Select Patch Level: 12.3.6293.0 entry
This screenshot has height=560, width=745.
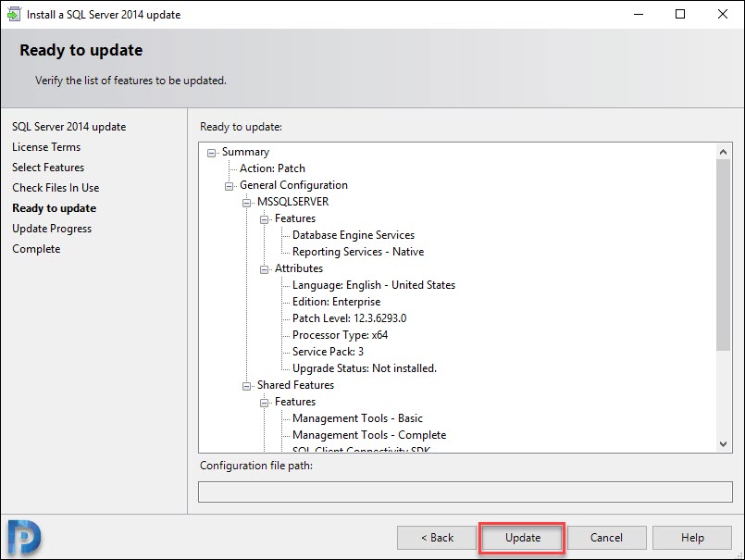[x=349, y=318]
